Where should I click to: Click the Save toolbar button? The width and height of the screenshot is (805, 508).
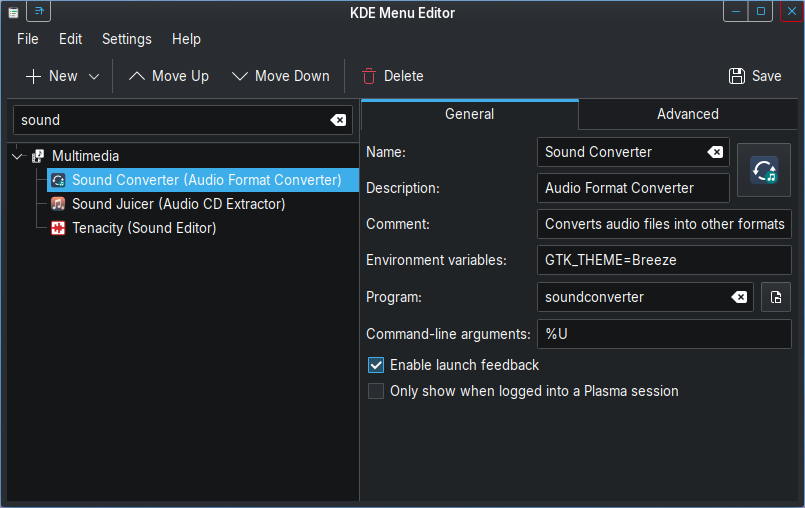[x=755, y=76]
